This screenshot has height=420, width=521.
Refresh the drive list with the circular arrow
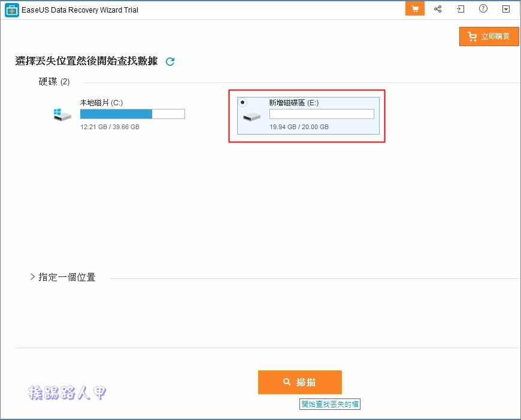point(170,62)
